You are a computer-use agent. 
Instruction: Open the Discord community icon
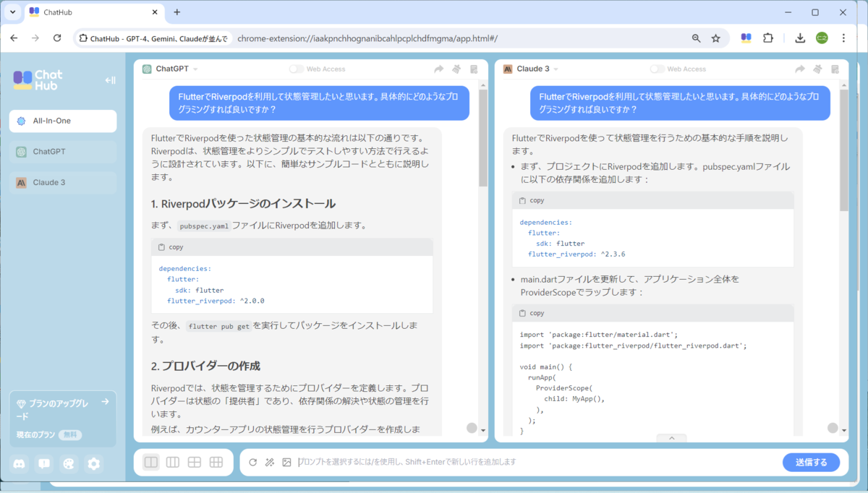pos(20,464)
